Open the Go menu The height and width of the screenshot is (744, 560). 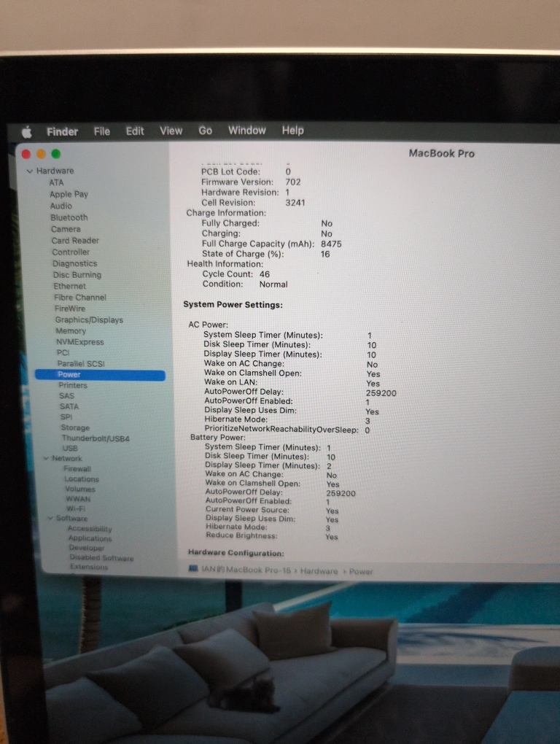pyautogui.click(x=206, y=131)
